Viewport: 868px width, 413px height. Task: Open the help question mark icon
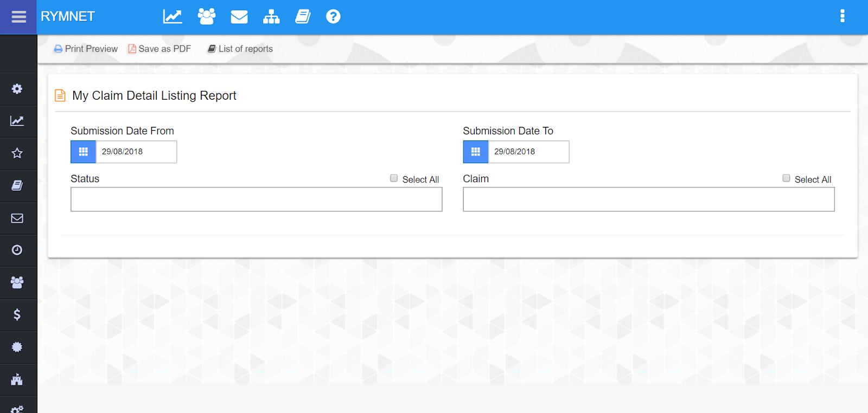coord(333,17)
